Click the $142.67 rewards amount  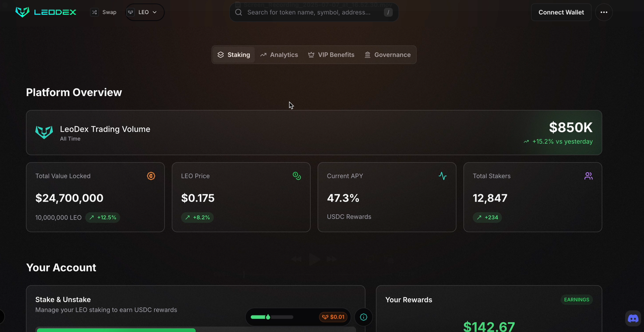[x=489, y=326]
